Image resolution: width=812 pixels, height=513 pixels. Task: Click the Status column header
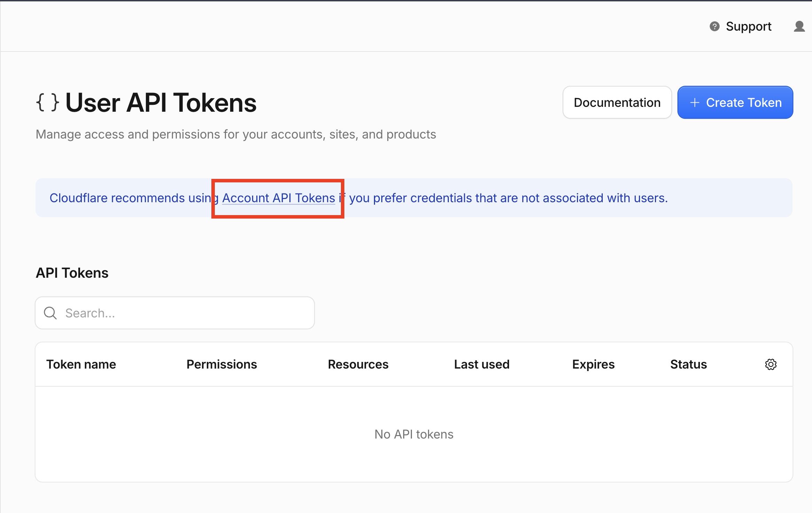[x=688, y=364]
